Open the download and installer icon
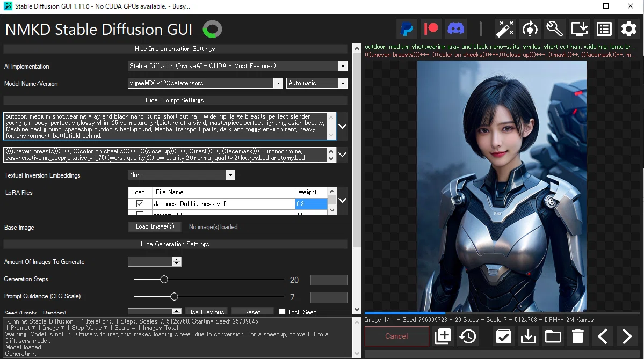Viewport: 644px width, 359px height. coord(579,29)
